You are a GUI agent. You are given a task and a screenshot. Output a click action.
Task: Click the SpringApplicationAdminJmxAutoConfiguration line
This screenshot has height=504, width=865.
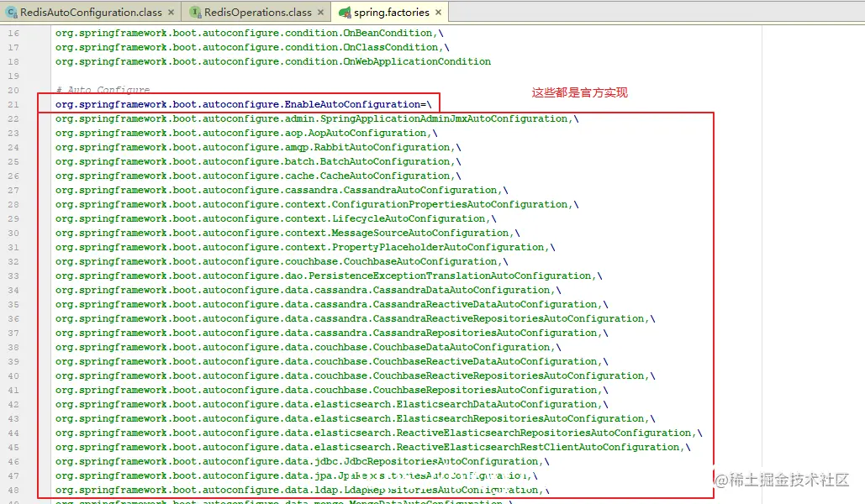317,119
